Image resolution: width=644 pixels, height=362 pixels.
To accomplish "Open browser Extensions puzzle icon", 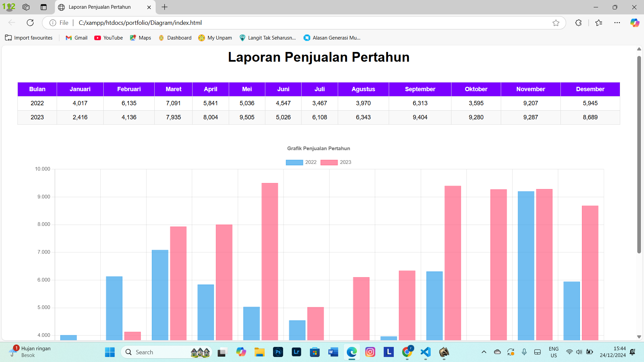I will [x=578, y=23].
